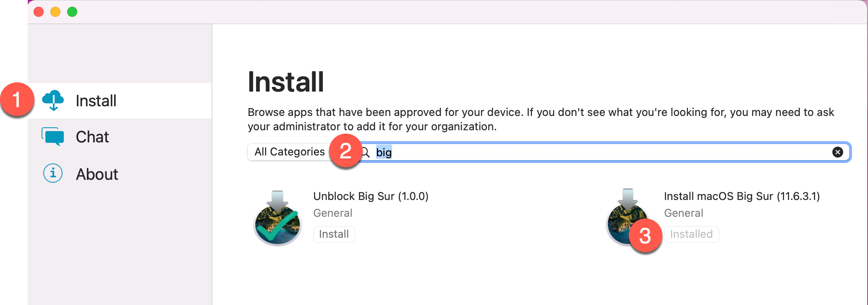Click the Install macOS Big Sur app icon
The height and width of the screenshot is (305, 868).
coord(627,217)
